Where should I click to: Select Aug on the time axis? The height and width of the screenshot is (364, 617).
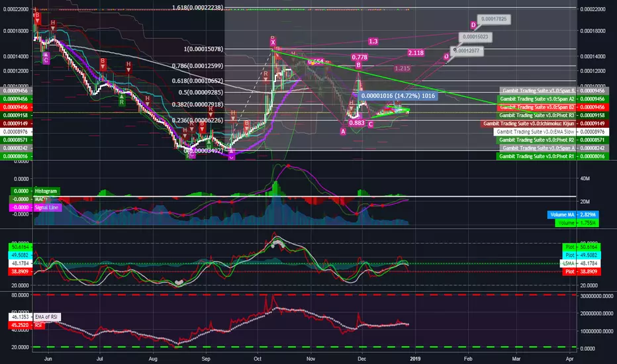tap(153, 359)
